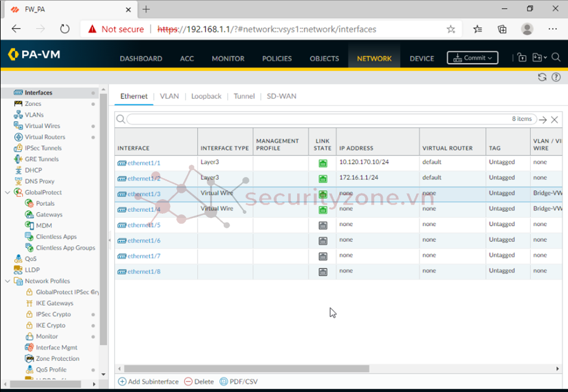Open the SD-WAN interfaces tab
Viewport: 568px width, 392px height.
coord(281,96)
